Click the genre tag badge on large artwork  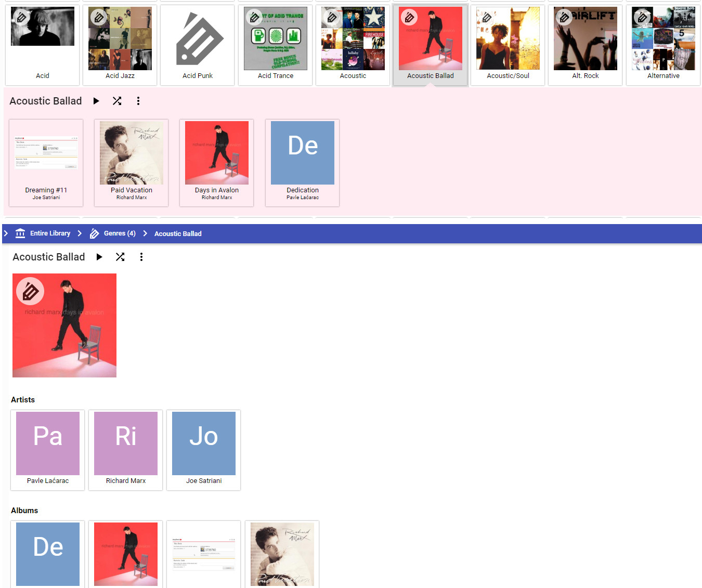tap(30, 291)
